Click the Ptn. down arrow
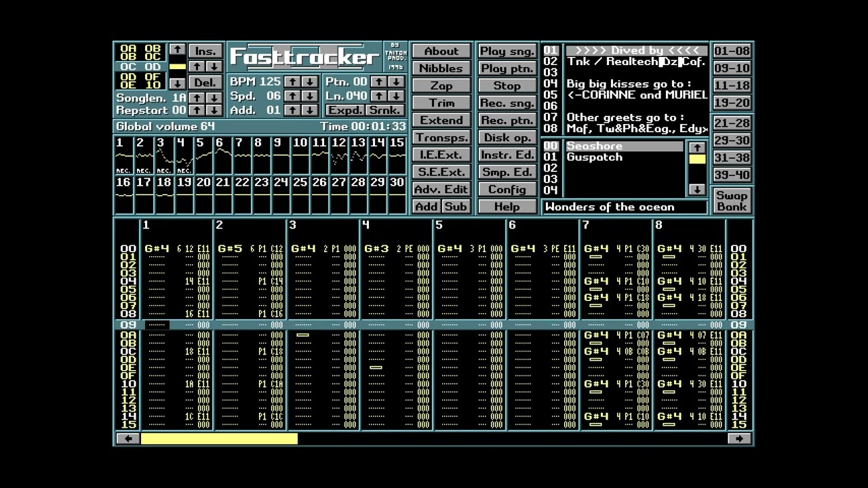Image resolution: width=868 pixels, height=488 pixels. click(x=396, y=82)
